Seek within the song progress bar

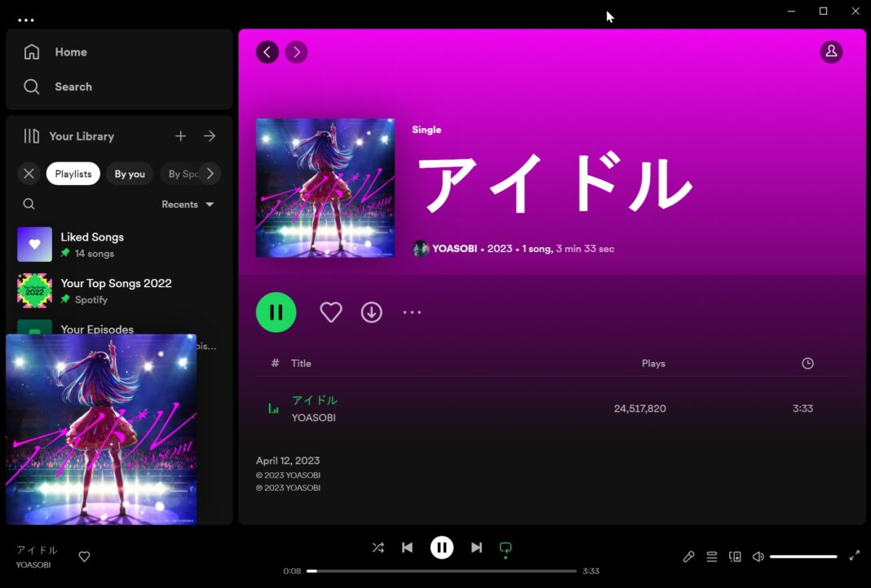(x=441, y=571)
